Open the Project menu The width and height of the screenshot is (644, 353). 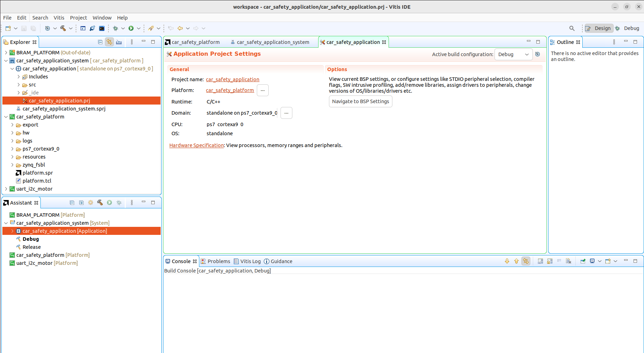click(78, 18)
